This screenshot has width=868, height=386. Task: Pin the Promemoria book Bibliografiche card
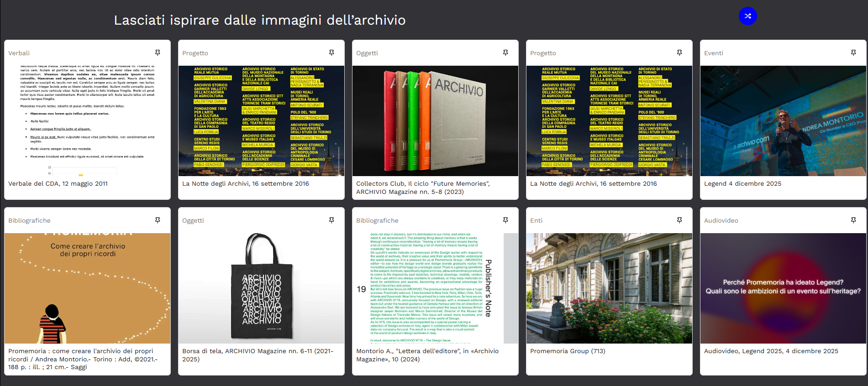click(x=158, y=220)
